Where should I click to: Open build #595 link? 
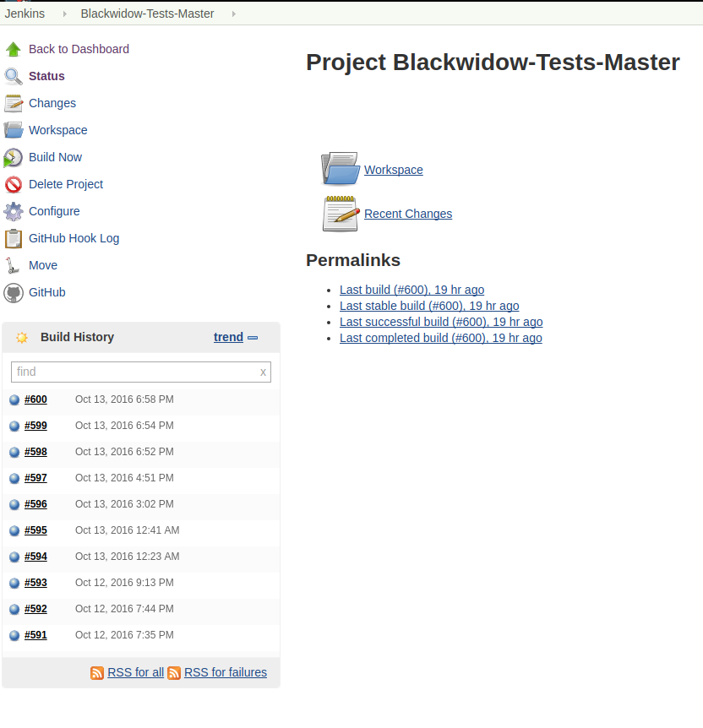pos(35,530)
